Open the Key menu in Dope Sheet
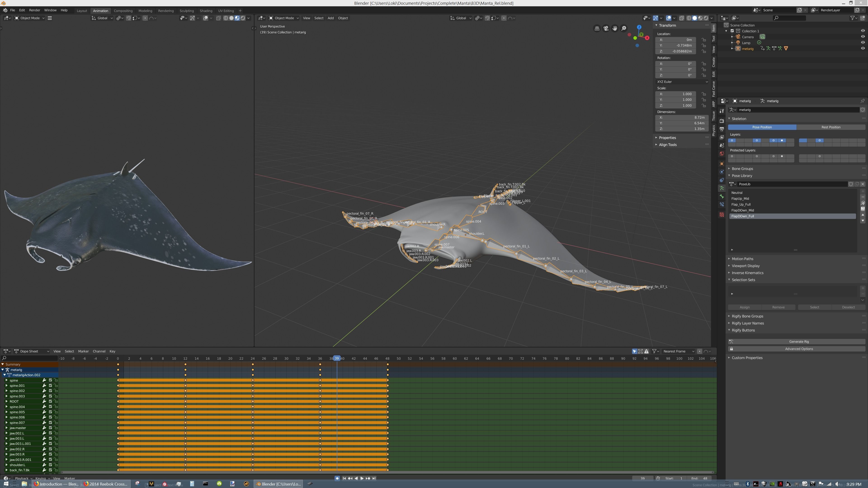Screen dimensions: 868x488 click(x=112, y=351)
